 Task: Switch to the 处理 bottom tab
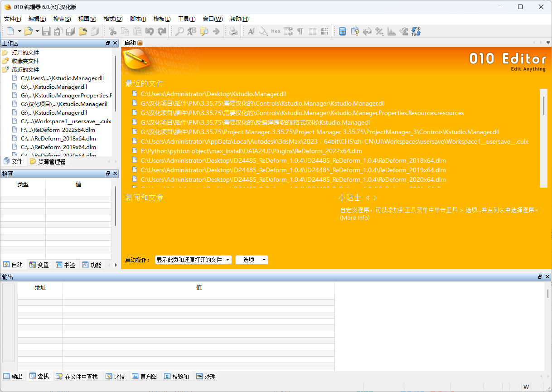coord(206,376)
